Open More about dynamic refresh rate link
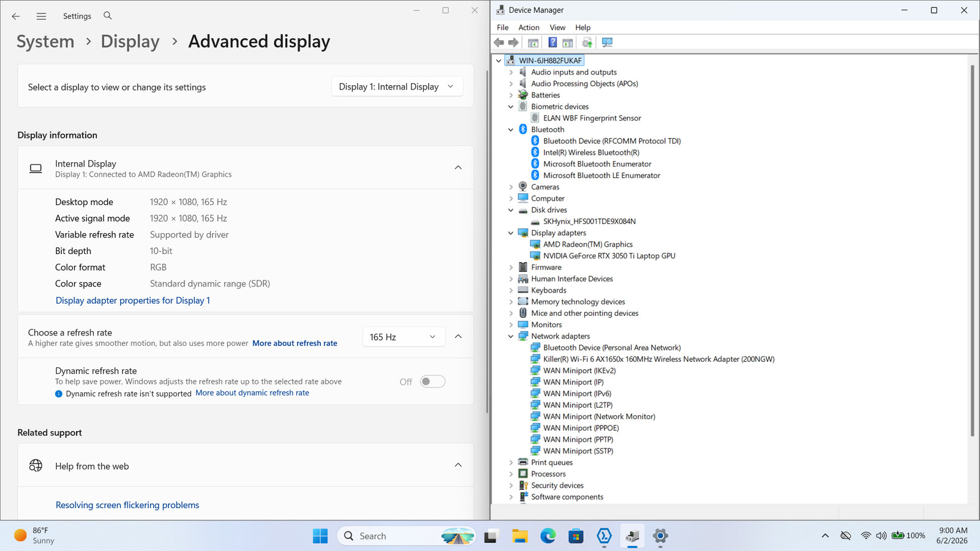The image size is (980, 551). pos(252,393)
